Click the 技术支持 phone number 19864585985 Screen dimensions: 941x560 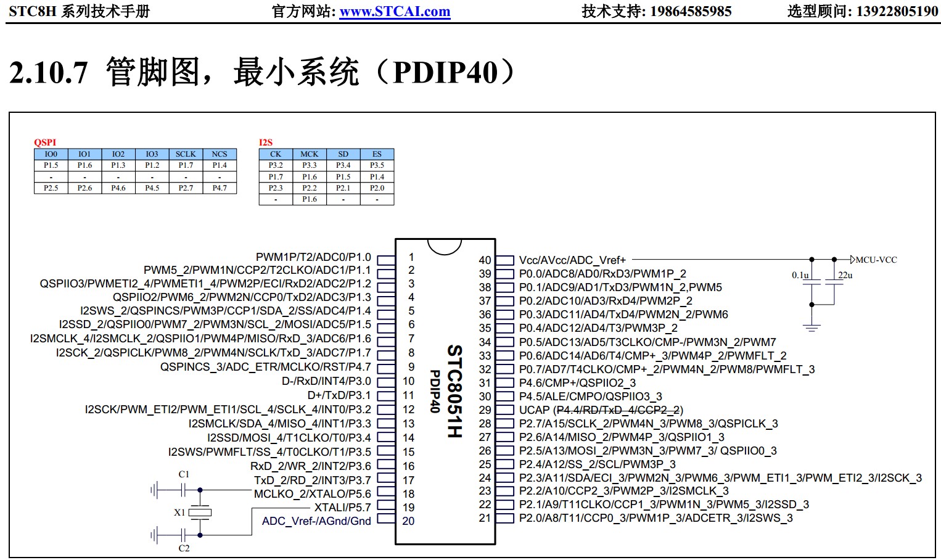pyautogui.click(x=691, y=11)
